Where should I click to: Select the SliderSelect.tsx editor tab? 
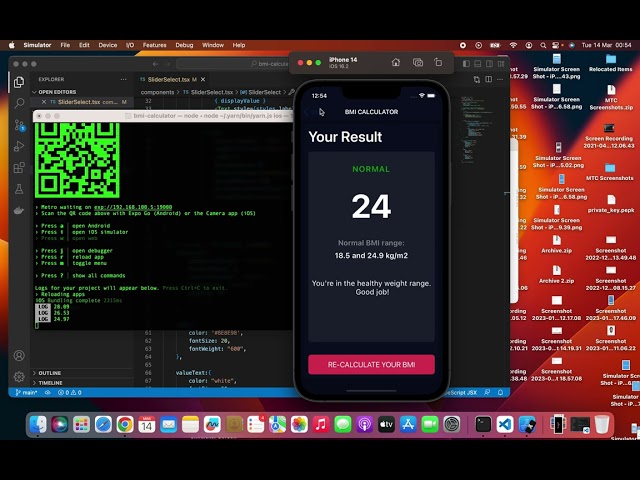(x=173, y=79)
